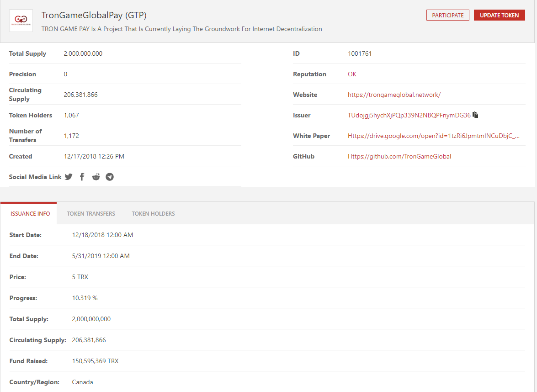Image resolution: width=537 pixels, height=392 pixels.
Task: Switch to the TOKEN HOLDERS tab
Action: tap(153, 214)
